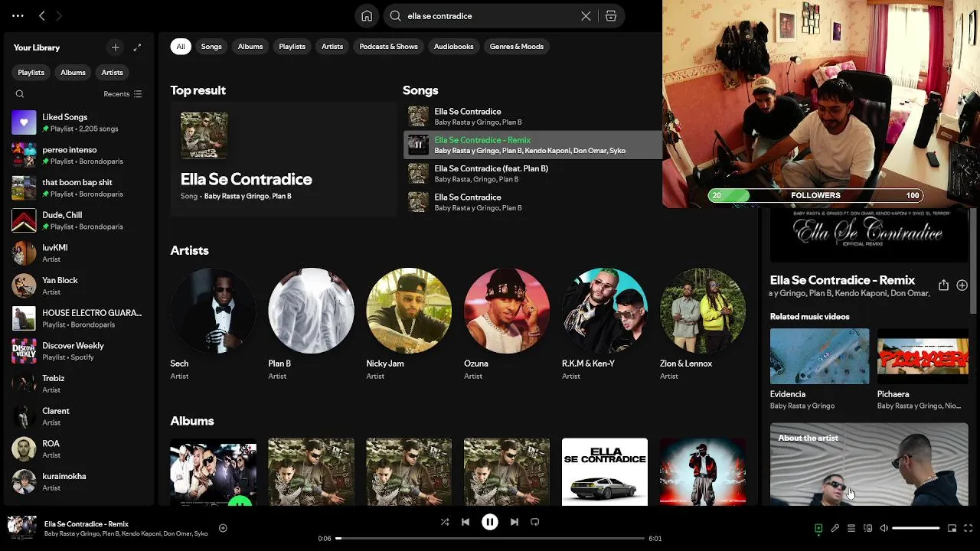Screen dimensions: 980x551
Task: Open Ella Se Contradice - Remix title in side panel
Action: pyautogui.click(x=842, y=280)
